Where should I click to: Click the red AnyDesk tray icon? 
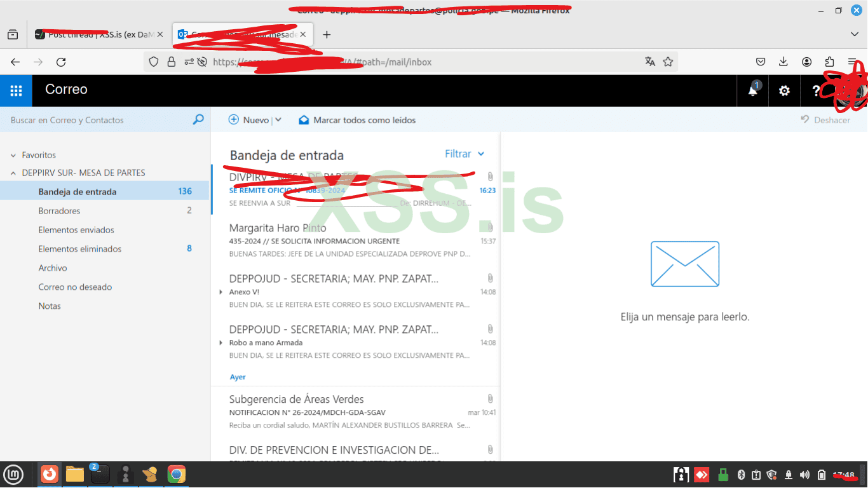[702, 475]
